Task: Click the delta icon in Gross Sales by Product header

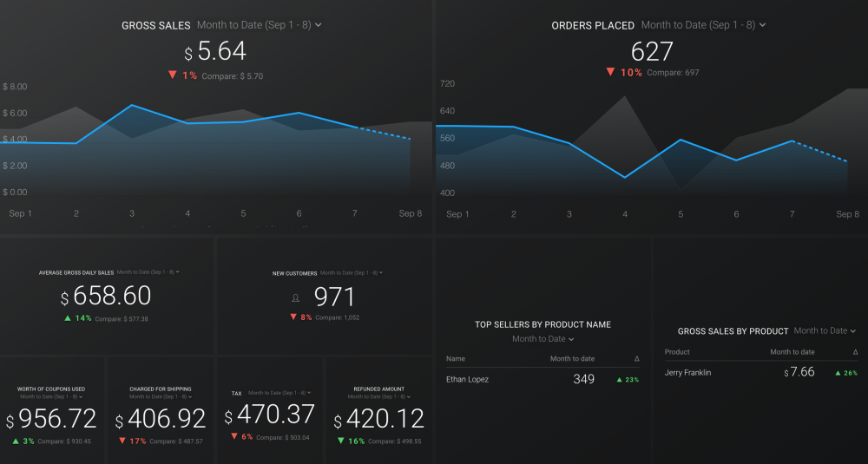Action: click(855, 352)
